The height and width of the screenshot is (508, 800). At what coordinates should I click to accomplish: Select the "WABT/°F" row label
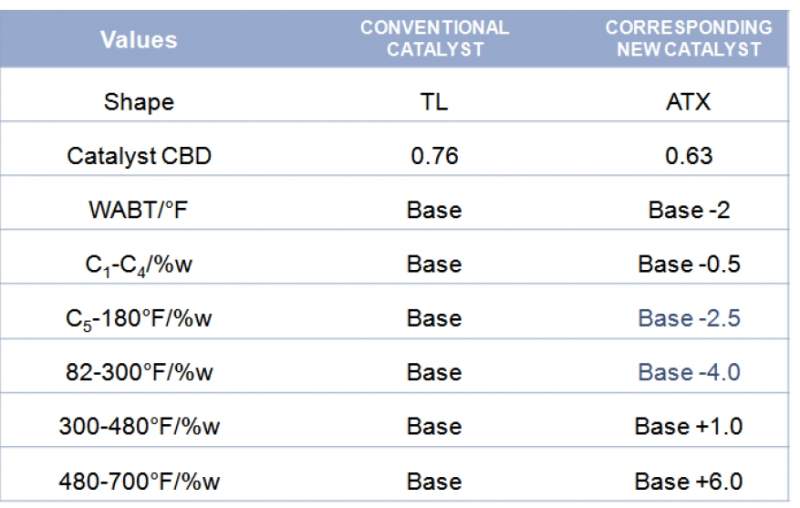click(x=139, y=210)
